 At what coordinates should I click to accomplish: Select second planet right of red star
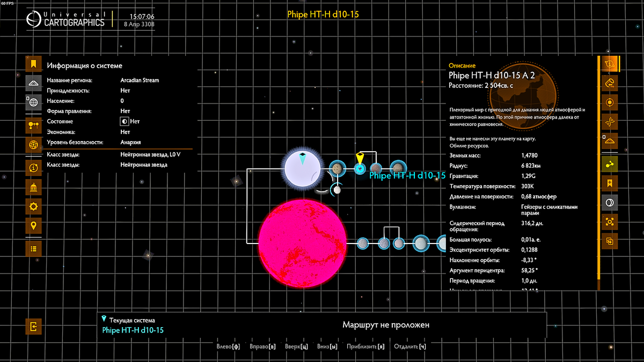pyautogui.click(x=384, y=243)
